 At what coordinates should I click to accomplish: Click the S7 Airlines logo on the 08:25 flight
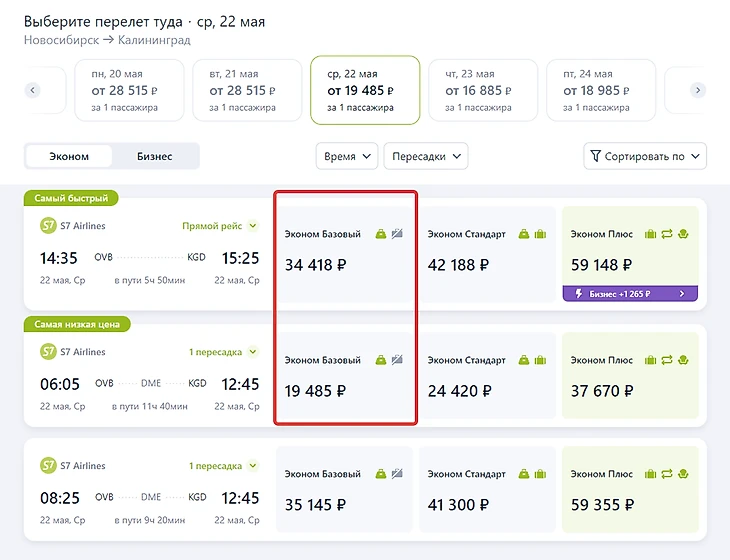[48, 466]
